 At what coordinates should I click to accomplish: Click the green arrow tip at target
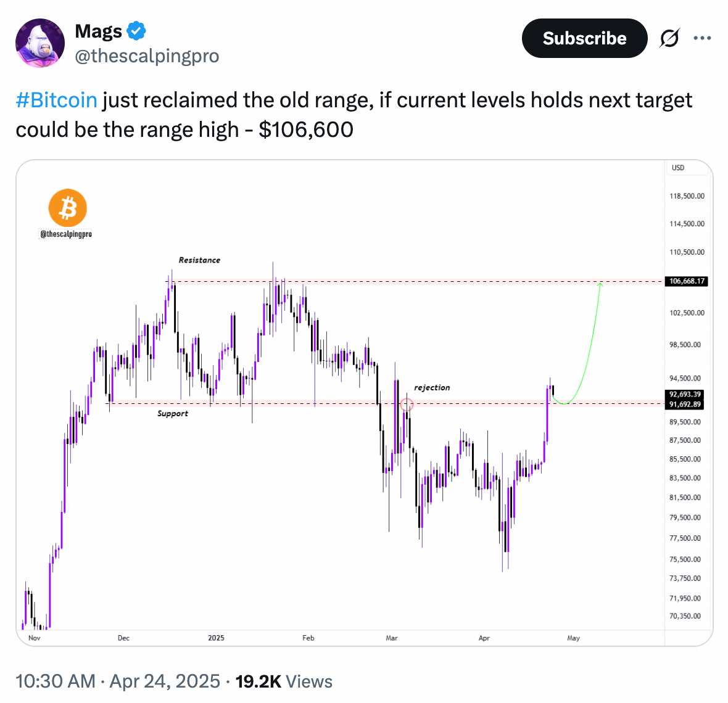600,284
